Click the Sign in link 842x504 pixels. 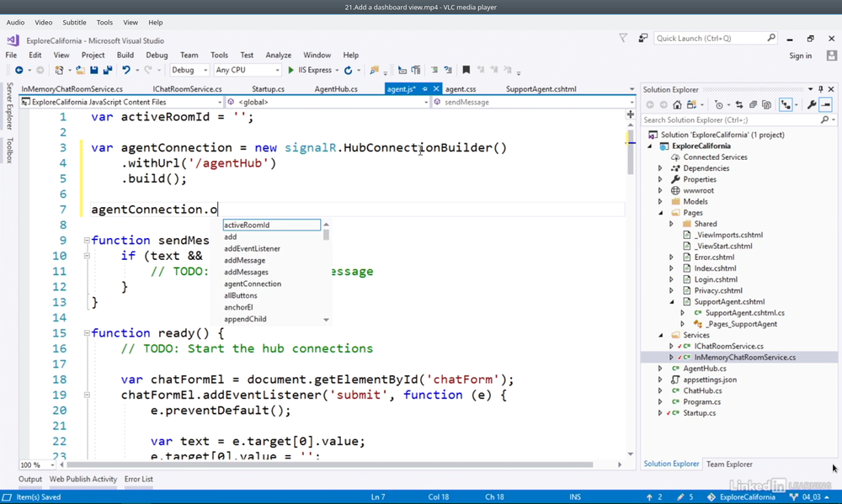point(800,56)
